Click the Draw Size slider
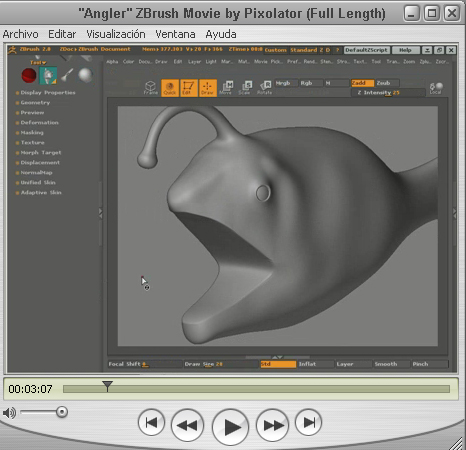 tap(221, 364)
